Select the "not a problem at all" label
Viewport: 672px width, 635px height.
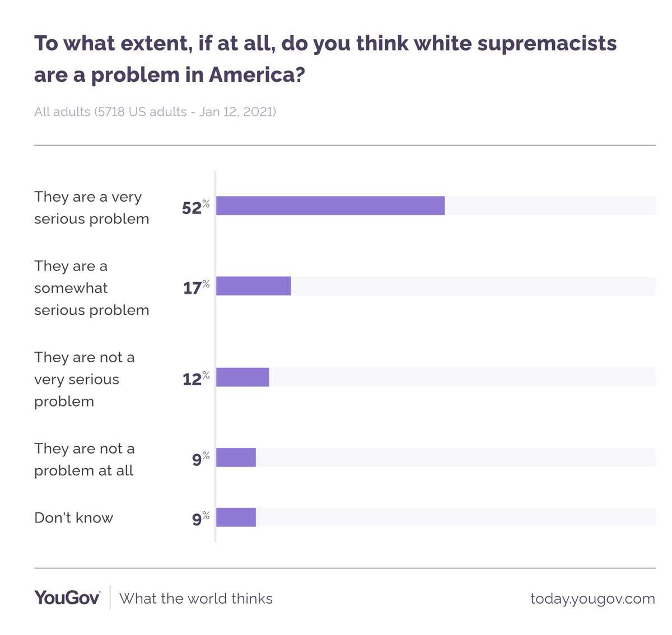pos(85,459)
